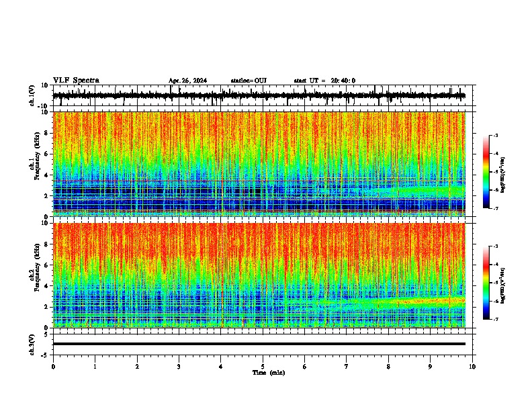Image resolution: width=532 pixels, height=411 pixels.
Task: Click inside the ch.1 spectrogram panel
Action: (x=259, y=164)
